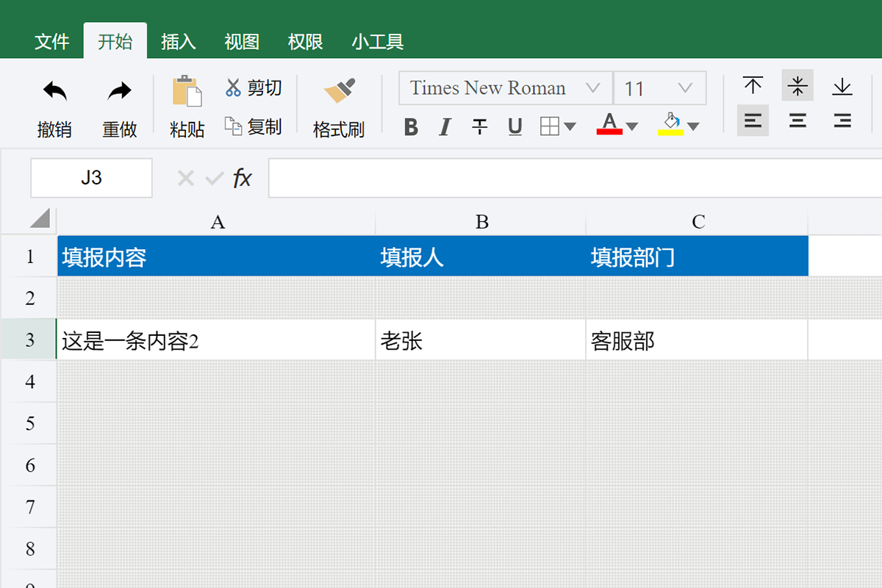Toggle bold formatting

[x=412, y=127]
